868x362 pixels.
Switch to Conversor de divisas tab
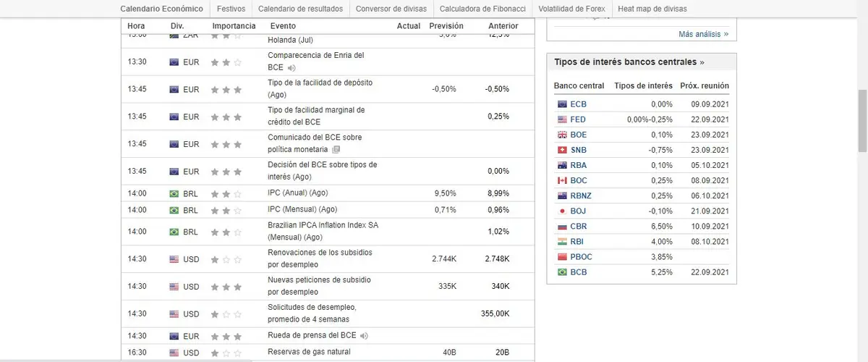pyautogui.click(x=391, y=9)
